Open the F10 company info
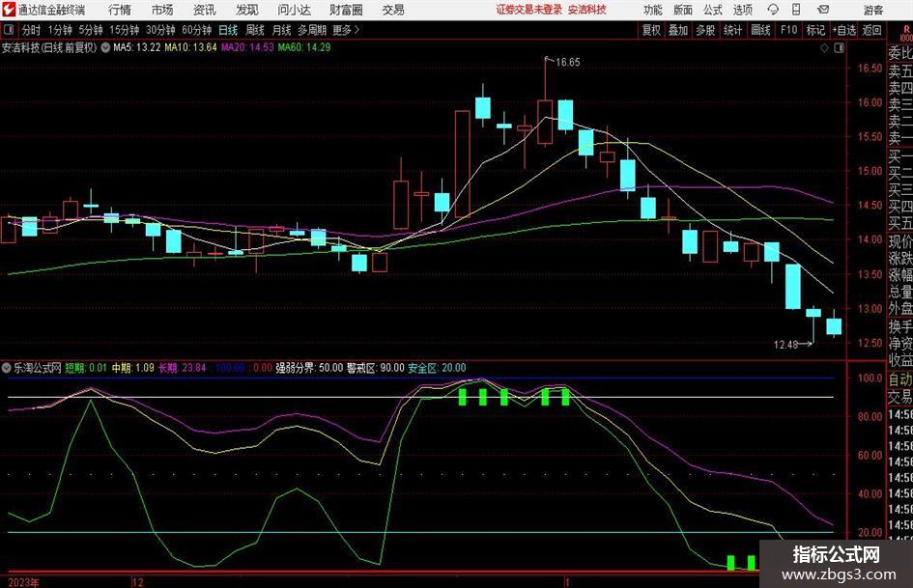This screenshot has width=913, height=588. pos(789,30)
